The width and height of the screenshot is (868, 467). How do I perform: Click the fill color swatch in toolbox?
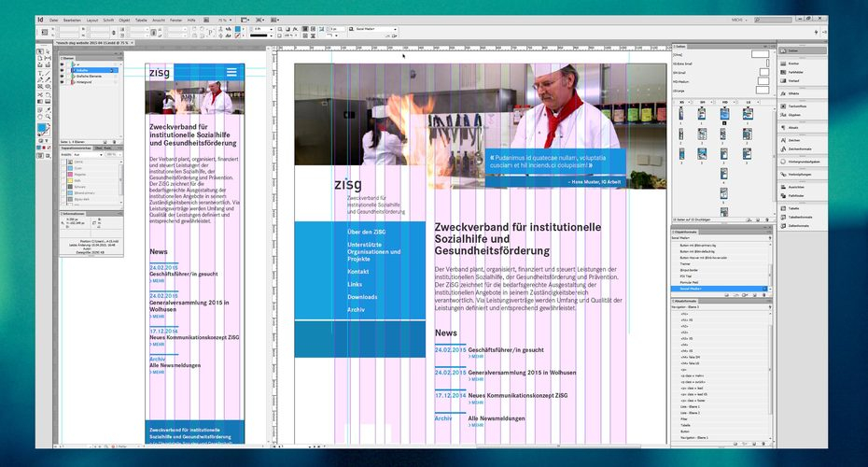(x=41, y=128)
